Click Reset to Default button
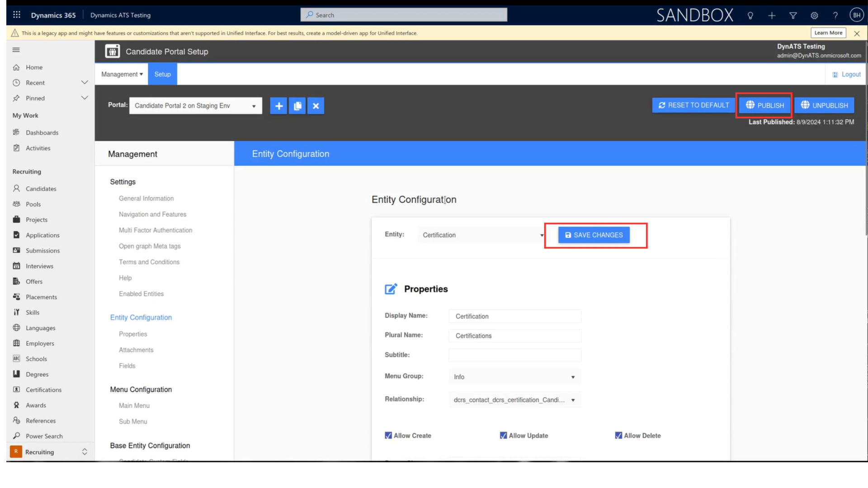Screen dimensions: 868x488 pyautogui.click(x=693, y=105)
